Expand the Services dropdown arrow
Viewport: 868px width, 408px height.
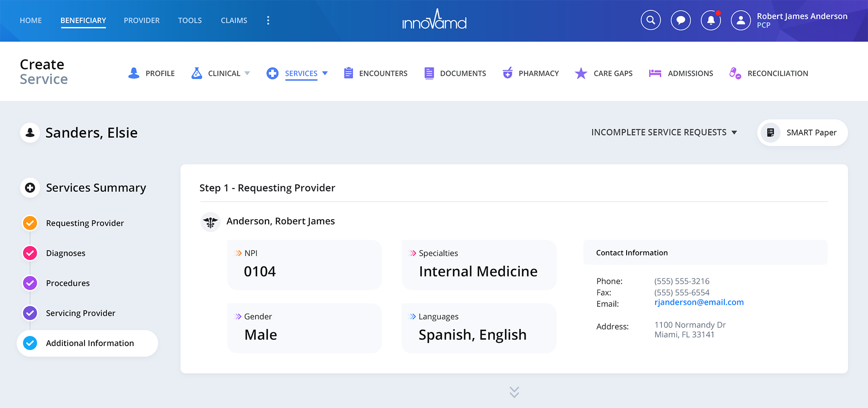pos(325,73)
